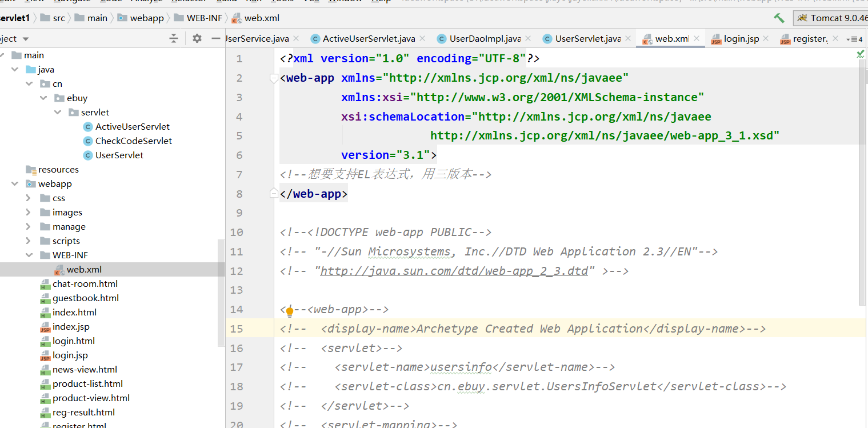Click the class icon beside ActiveUserServlet in tree
This screenshot has height=428, width=868.
(87, 127)
